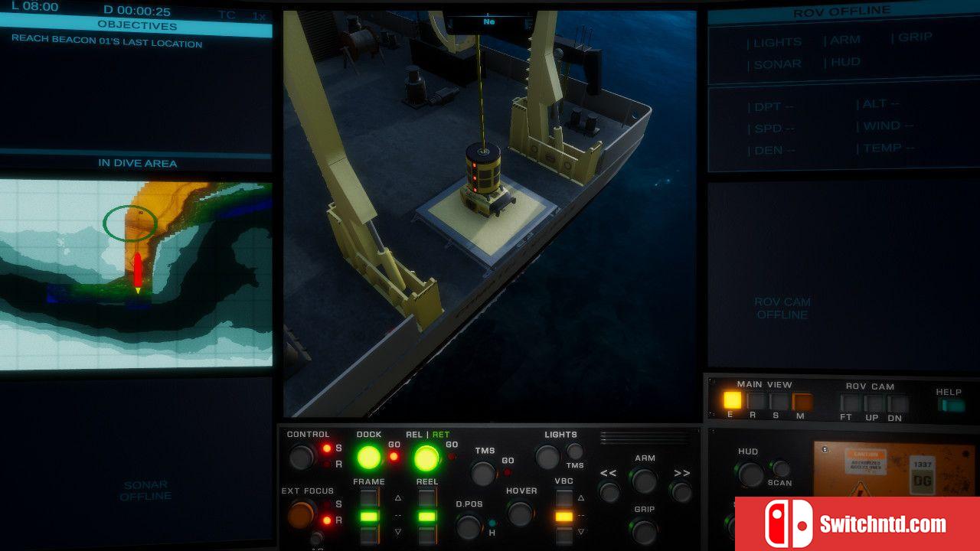The height and width of the screenshot is (551, 980).
Task: Click the HUD status indicator in ROV panel
Action: (x=842, y=62)
